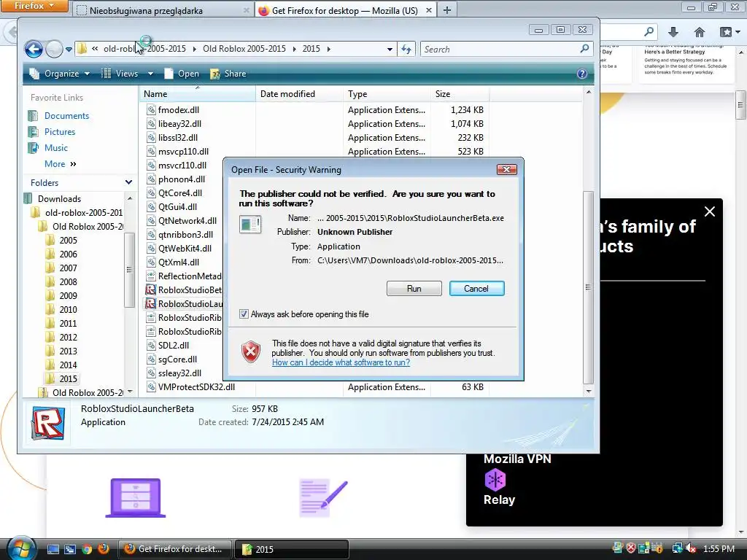Sort by the Date modified column header

click(299, 94)
